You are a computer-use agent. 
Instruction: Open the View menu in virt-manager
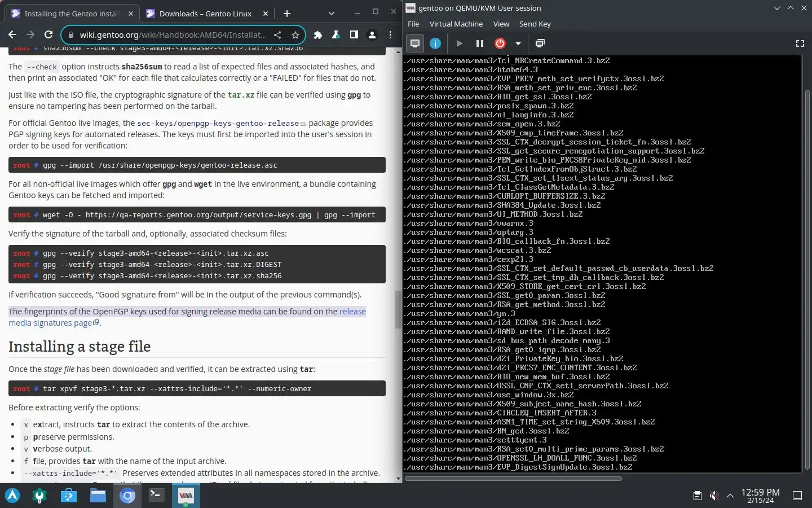(x=501, y=24)
